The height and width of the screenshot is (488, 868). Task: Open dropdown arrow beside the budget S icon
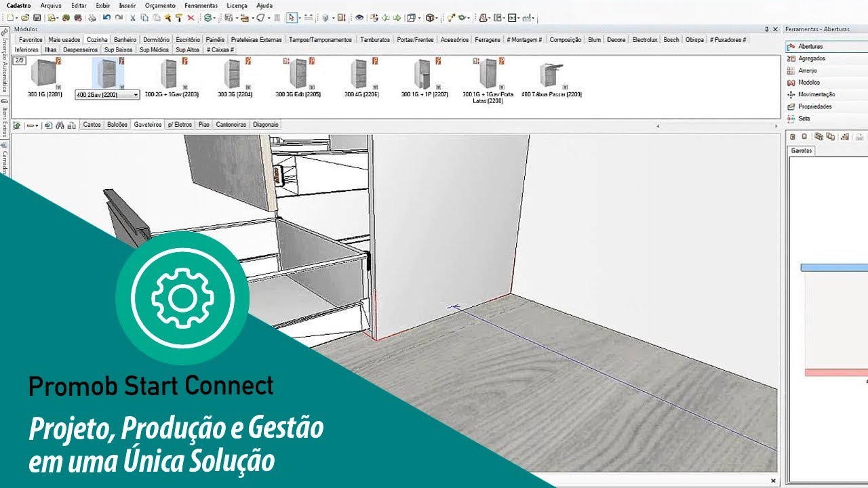tap(214, 18)
